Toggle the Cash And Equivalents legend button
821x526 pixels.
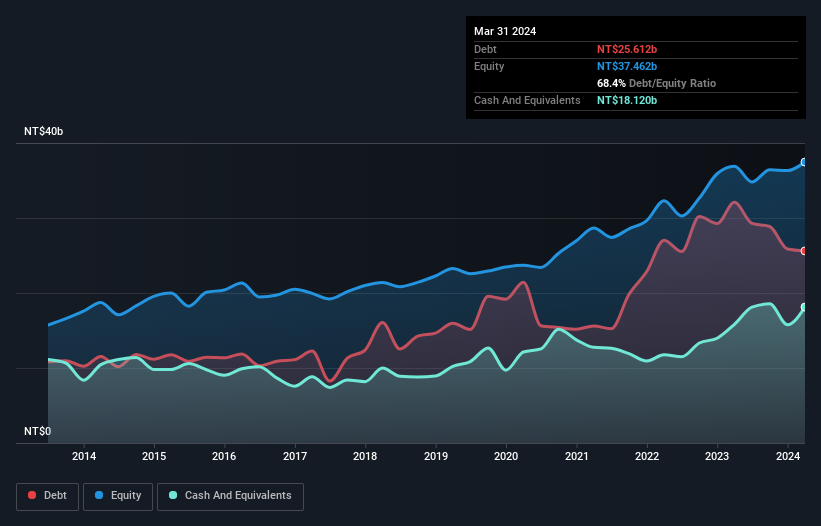click(230, 496)
